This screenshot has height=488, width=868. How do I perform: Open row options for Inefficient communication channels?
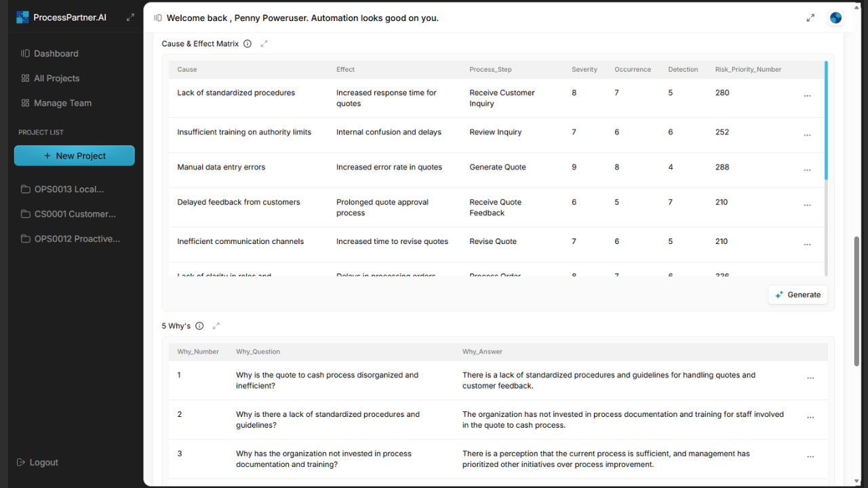(807, 245)
